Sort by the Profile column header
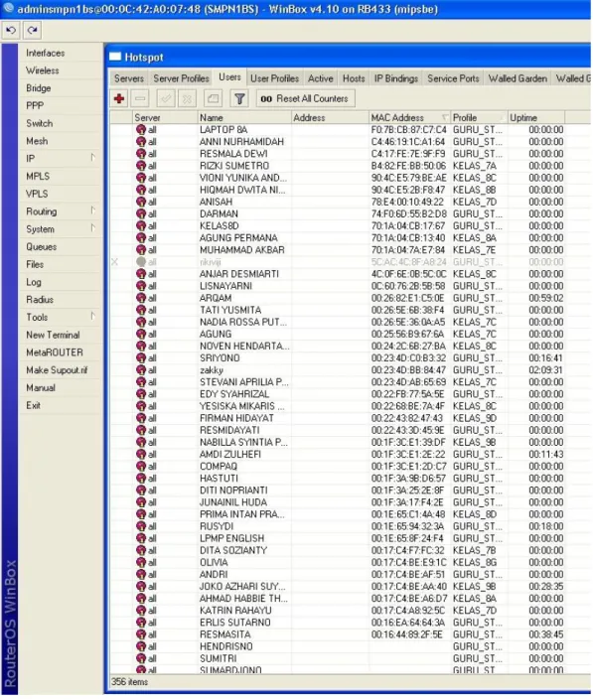Image resolution: width=593 pixels, height=700 pixels. [479, 118]
